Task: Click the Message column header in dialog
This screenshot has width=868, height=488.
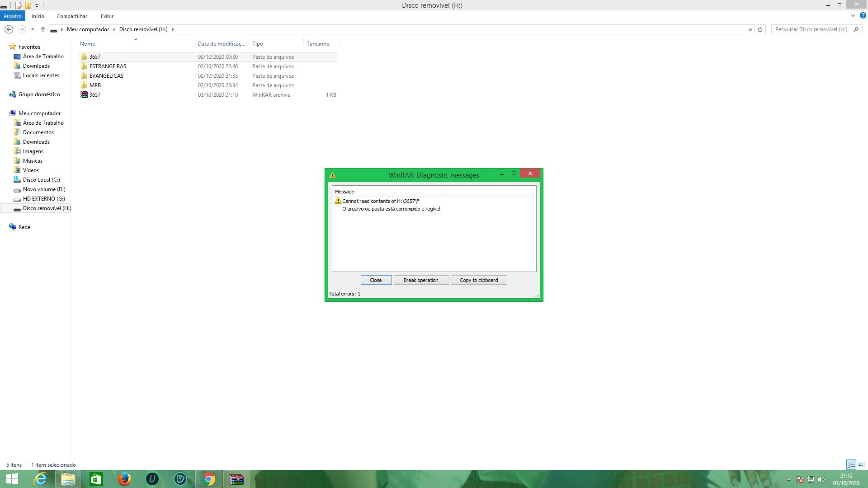Action: (387, 192)
